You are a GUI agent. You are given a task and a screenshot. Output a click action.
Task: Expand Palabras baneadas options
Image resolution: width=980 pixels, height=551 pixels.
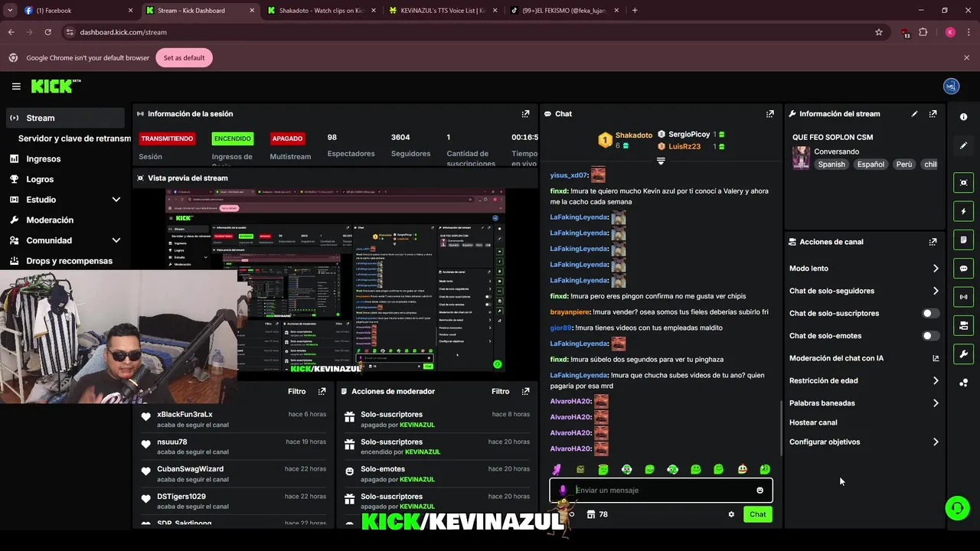coord(936,403)
